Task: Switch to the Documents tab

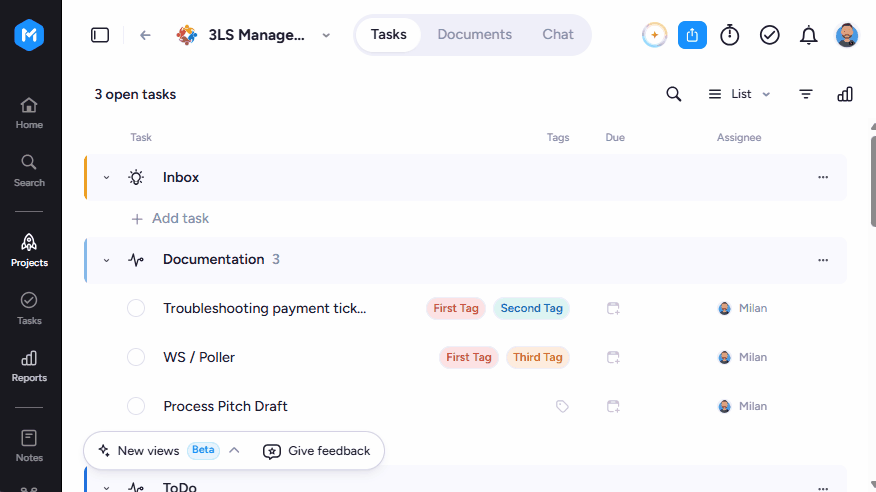Action: click(474, 35)
